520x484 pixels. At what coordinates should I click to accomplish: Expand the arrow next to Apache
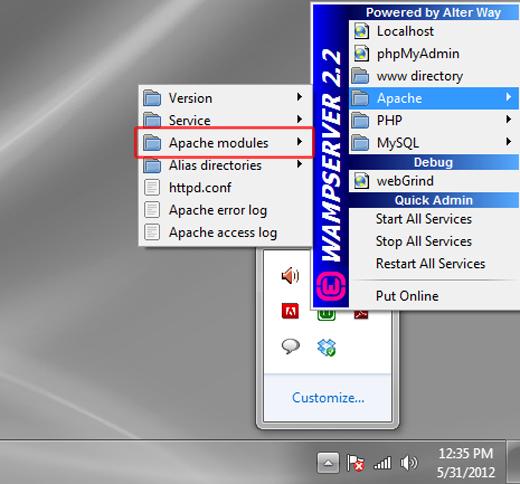pyautogui.click(x=508, y=97)
